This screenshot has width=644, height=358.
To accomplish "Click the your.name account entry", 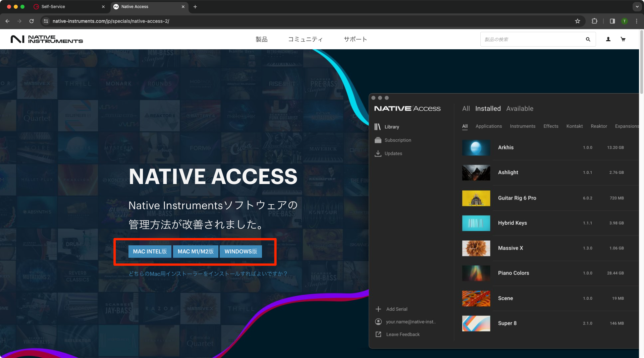I will pos(406,322).
